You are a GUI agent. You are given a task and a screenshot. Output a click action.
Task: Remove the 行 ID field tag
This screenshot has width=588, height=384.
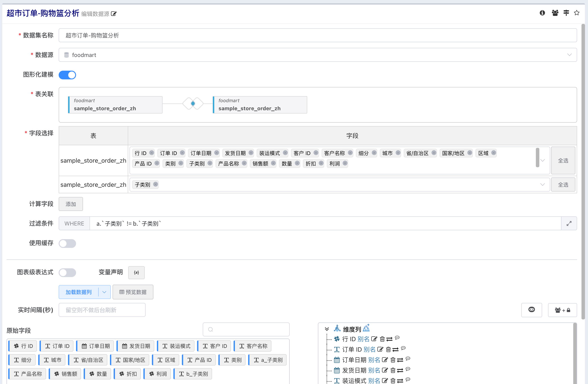(152, 153)
